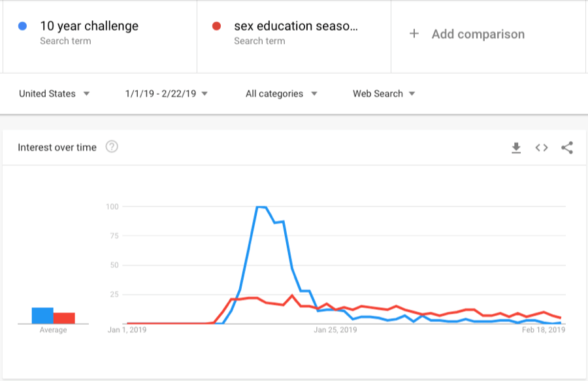The height and width of the screenshot is (381, 588).
Task: Edit the 10 year challenge search term
Action: [90, 26]
